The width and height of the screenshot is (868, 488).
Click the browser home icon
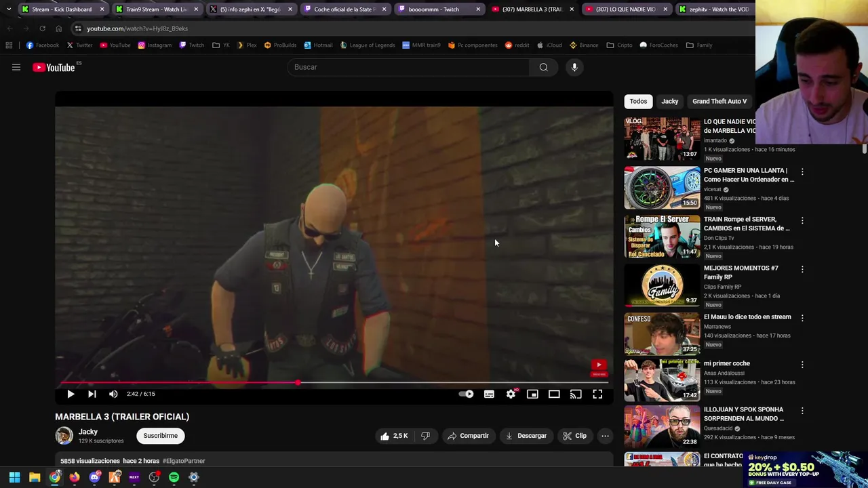[x=58, y=28]
